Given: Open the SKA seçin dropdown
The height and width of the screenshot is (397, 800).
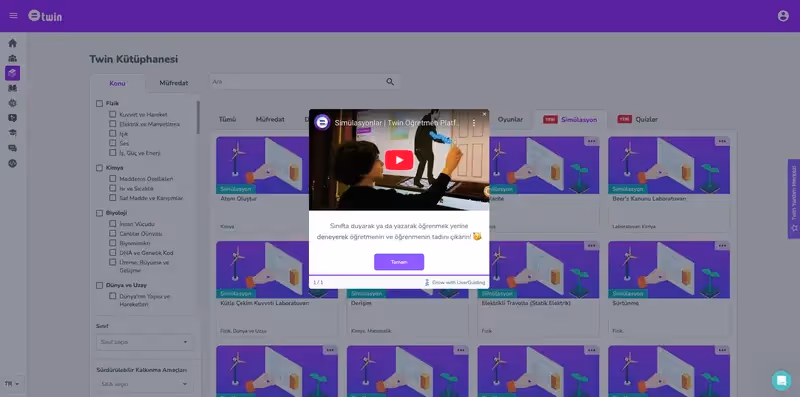Looking at the screenshot, I should pyautogui.click(x=144, y=384).
